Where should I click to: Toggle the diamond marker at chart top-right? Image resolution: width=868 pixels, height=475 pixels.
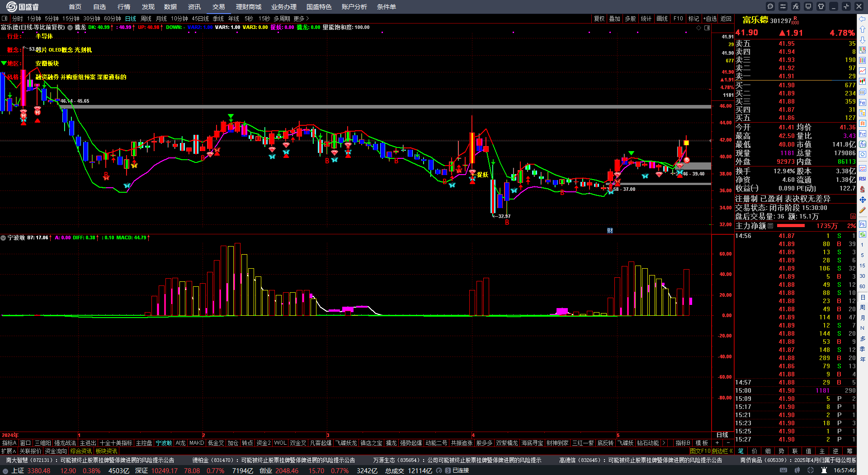pyautogui.click(x=699, y=28)
